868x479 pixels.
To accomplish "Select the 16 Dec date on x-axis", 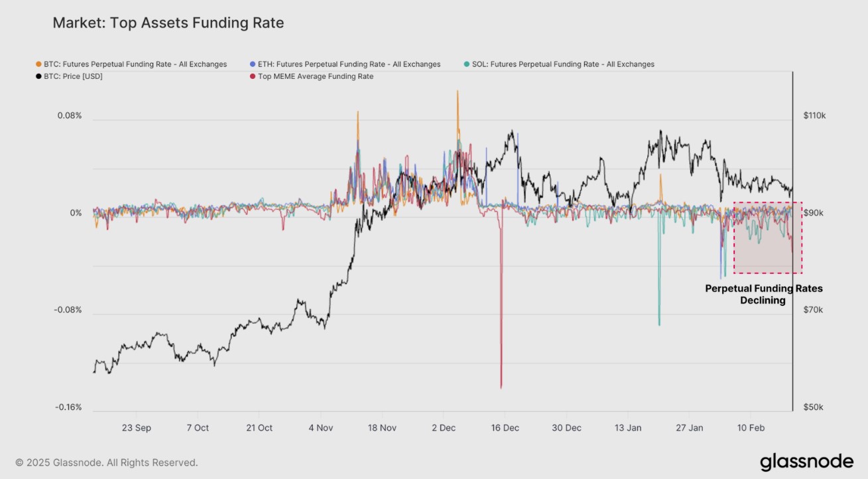I will (505, 428).
